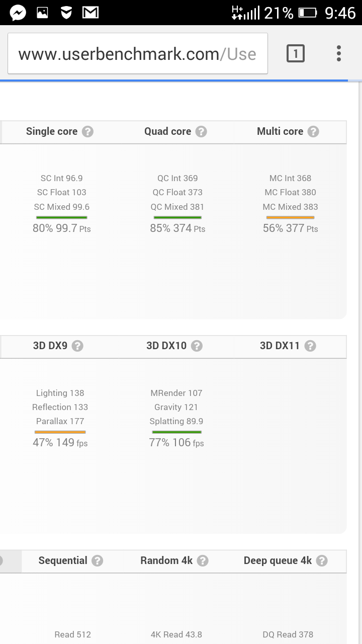This screenshot has height=644, width=362.
Task: Open the Multi core help tooltip icon
Action: pos(313,132)
